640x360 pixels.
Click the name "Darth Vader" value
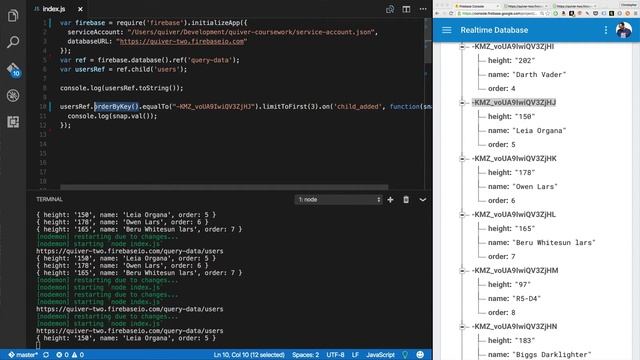(x=539, y=75)
